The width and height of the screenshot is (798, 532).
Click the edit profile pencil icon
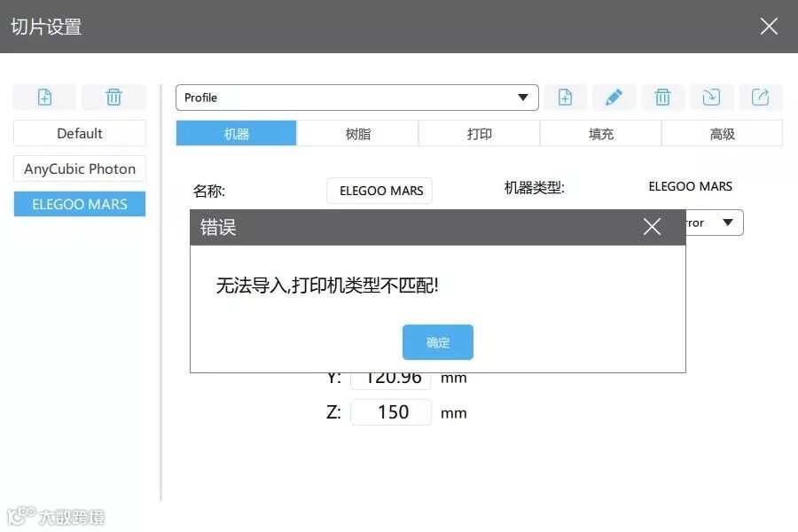[x=614, y=98]
